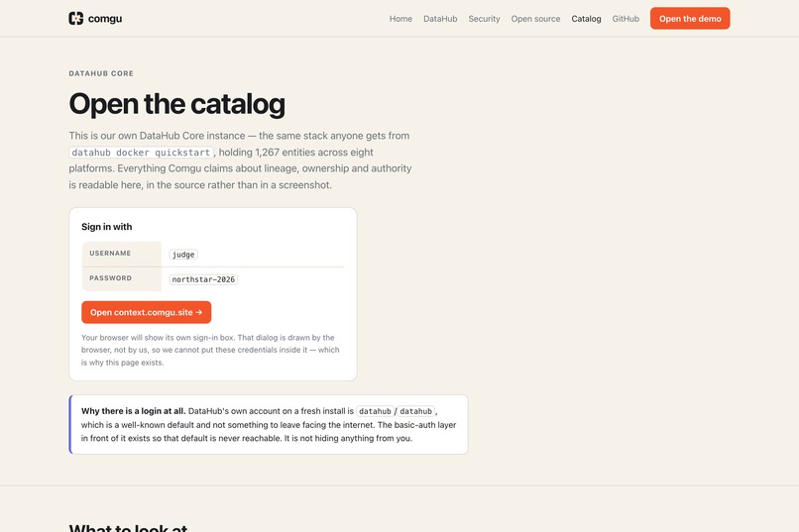
Task: Click the username value judge
Action: [183, 255]
